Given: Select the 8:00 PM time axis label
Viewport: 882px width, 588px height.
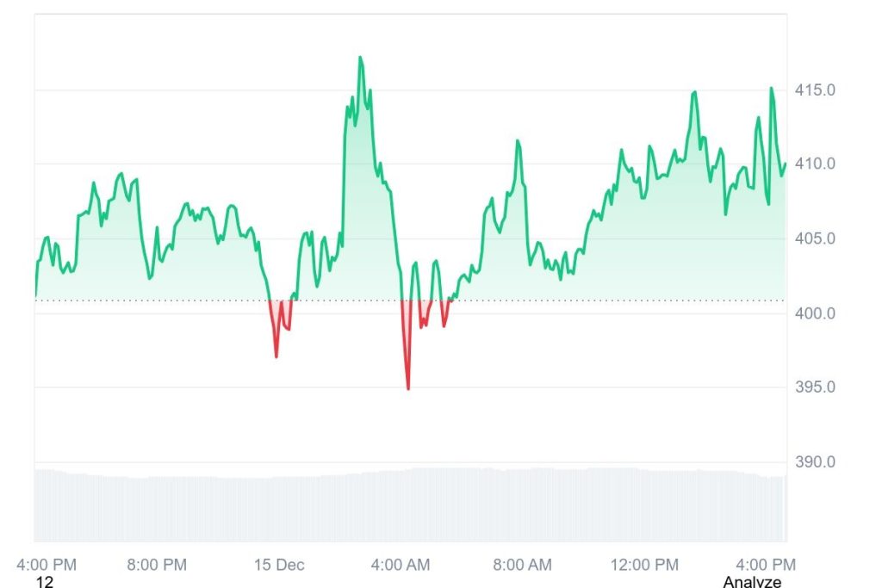Looking at the screenshot, I should click(x=157, y=566).
